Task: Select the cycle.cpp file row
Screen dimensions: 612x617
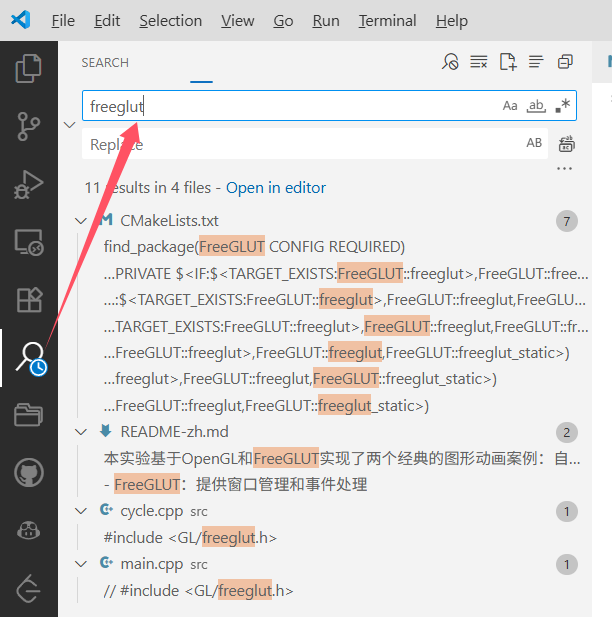Action: click(325, 511)
